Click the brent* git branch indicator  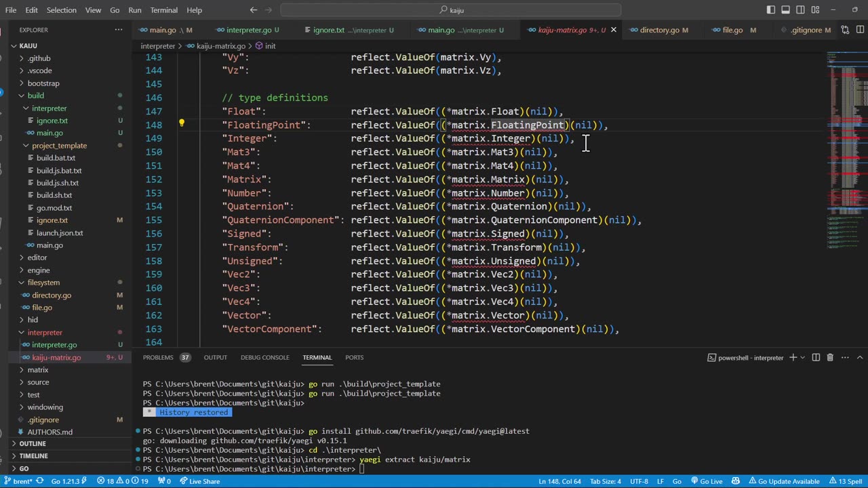coord(18,481)
